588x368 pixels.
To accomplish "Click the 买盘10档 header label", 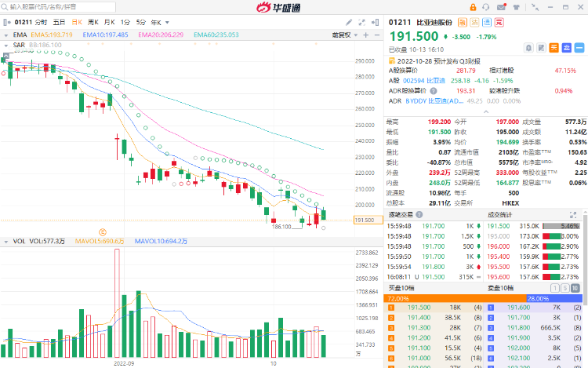I will [x=401, y=288].
